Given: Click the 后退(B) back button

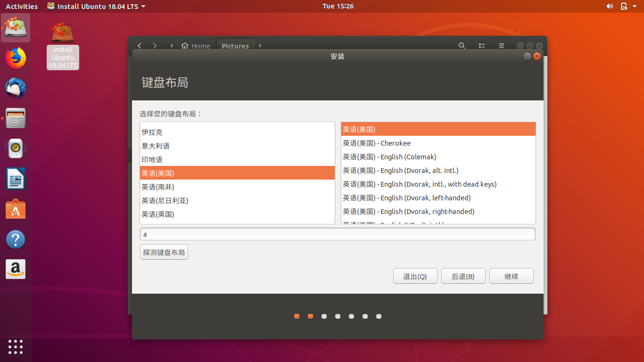Looking at the screenshot, I should [463, 276].
